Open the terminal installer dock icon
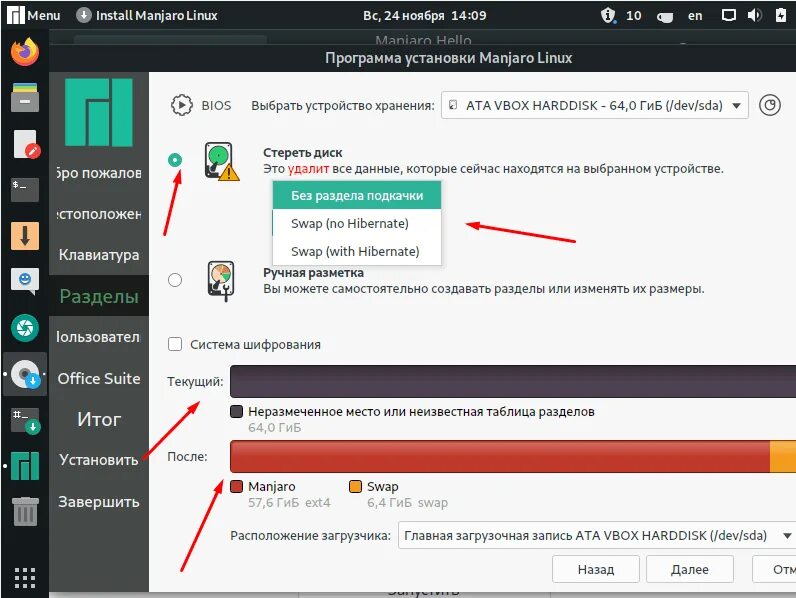 (x=25, y=420)
